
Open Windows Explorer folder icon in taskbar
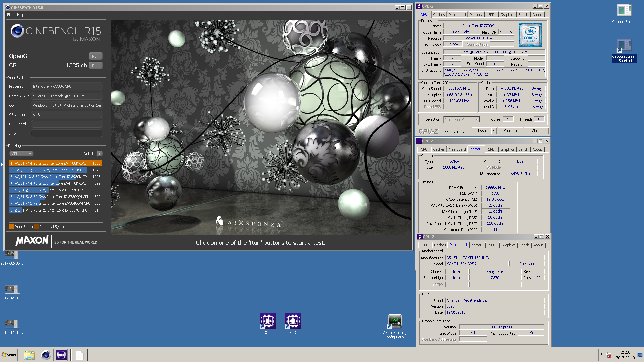pos(29,355)
